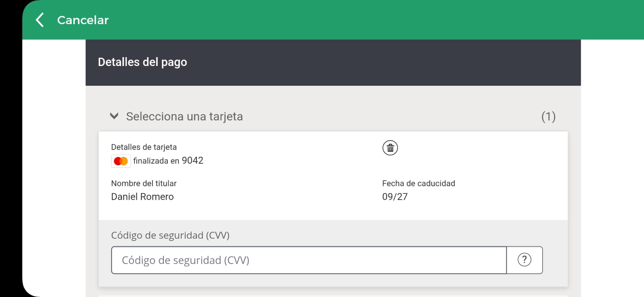Click the 'Fecha de caducidad' label
The width and height of the screenshot is (644, 297).
pos(419,184)
